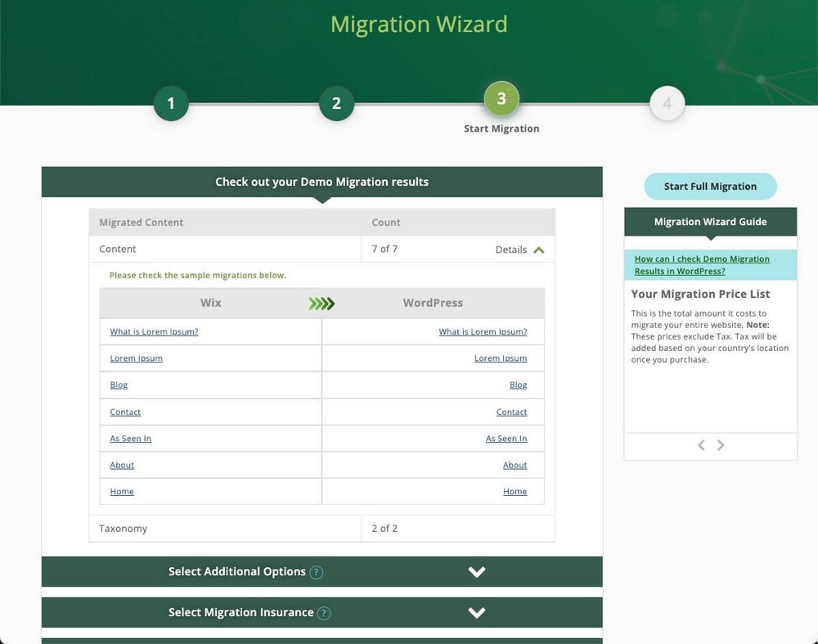Show next guide slide arrow
This screenshot has width=818, height=644.
pyautogui.click(x=721, y=445)
